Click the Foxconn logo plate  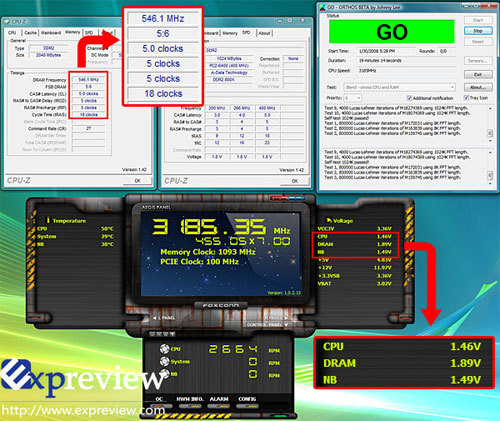pyautogui.click(x=221, y=305)
